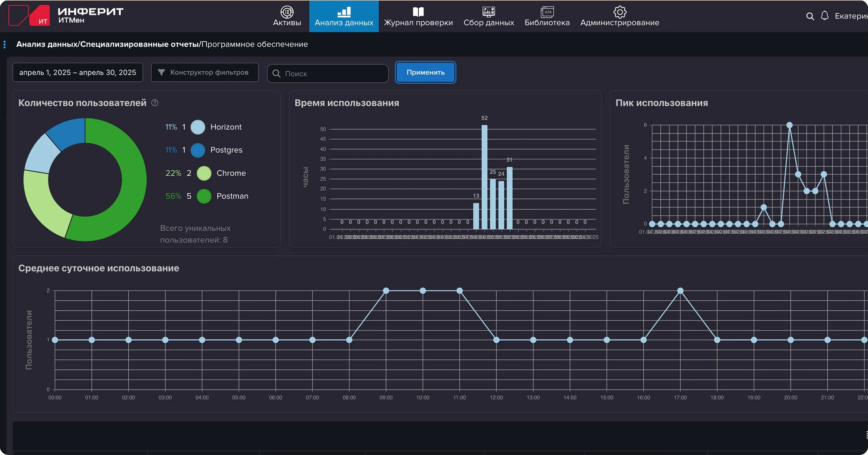Select the Анализ данных tab

[344, 16]
